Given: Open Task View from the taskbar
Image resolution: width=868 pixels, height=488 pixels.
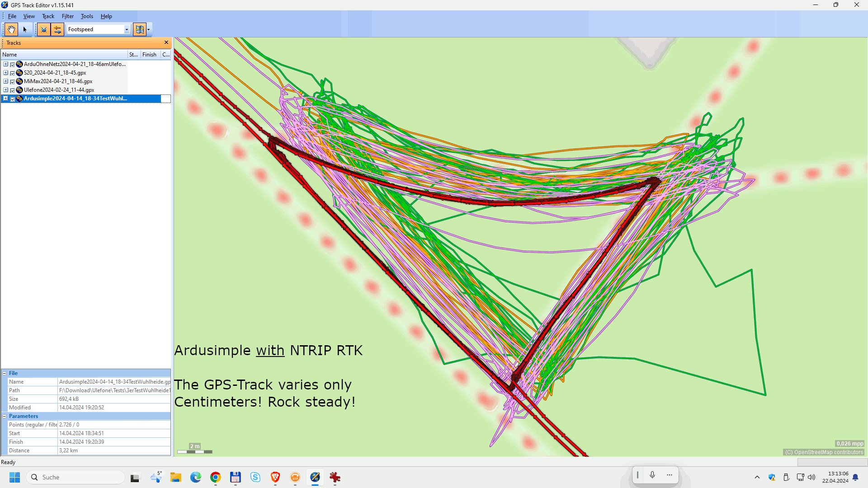Looking at the screenshot, I should tap(135, 477).
